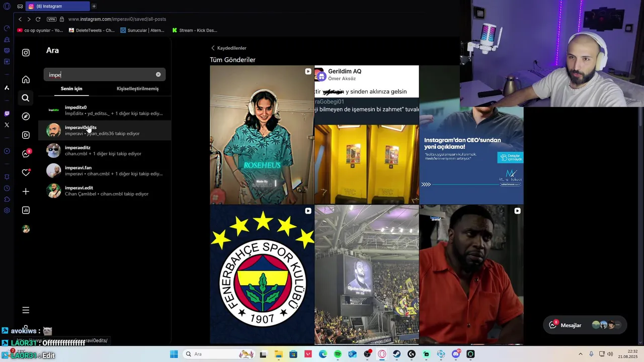Open Sunucular Aternos bookmark
The height and width of the screenshot is (362, 644).
142,30
